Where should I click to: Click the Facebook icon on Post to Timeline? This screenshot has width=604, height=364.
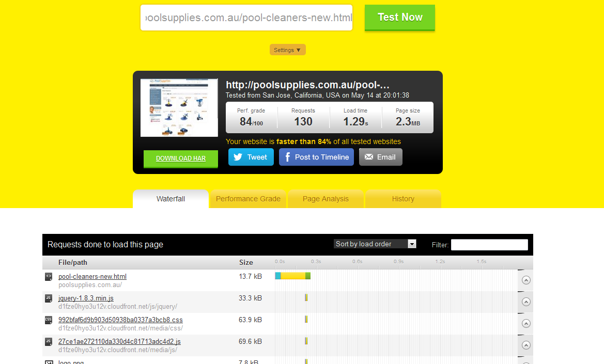[x=286, y=157]
